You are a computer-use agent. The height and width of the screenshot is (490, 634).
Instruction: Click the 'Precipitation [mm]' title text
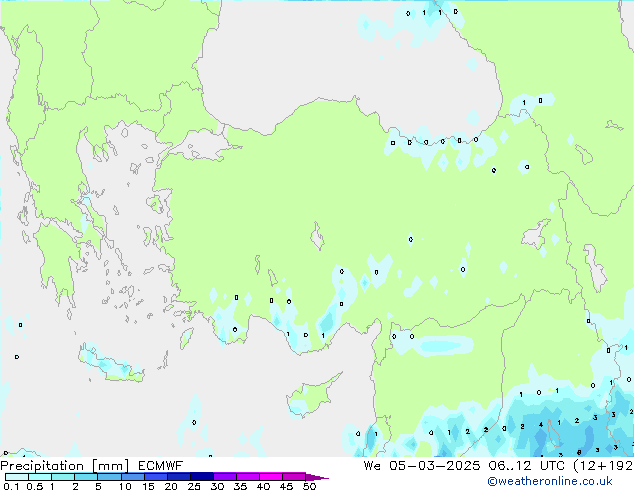coord(64,466)
